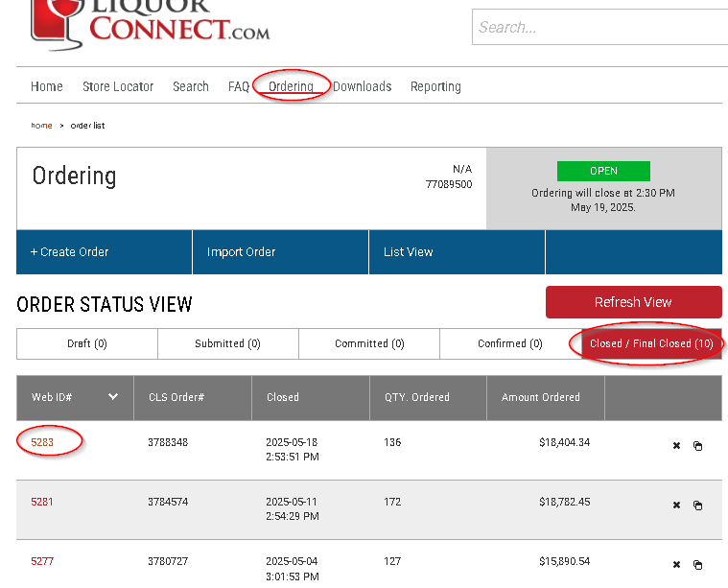Copy order 5283 using the duplicate icon
728x588 pixels.
tap(697, 446)
